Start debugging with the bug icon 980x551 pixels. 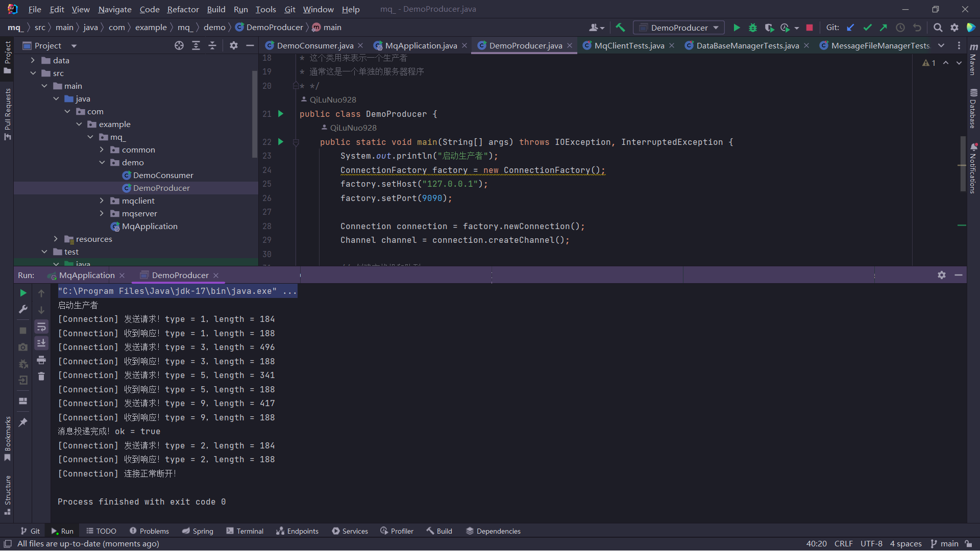coord(753,28)
